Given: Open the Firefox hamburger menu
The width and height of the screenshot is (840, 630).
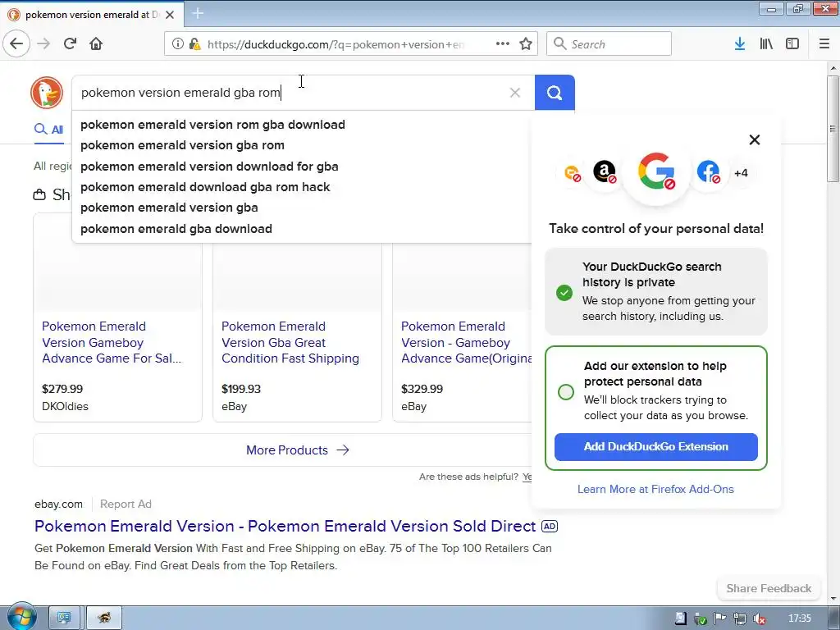Looking at the screenshot, I should (824, 44).
